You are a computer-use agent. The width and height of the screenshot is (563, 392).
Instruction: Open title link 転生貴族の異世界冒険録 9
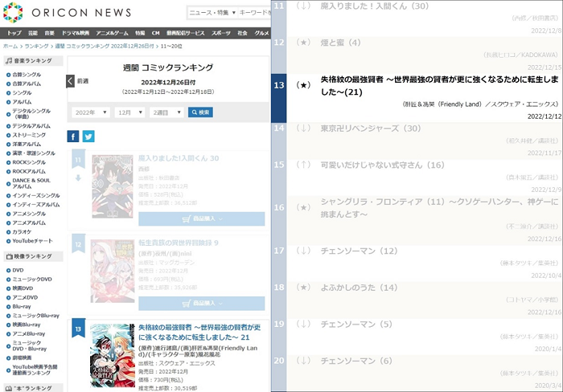coord(179,243)
